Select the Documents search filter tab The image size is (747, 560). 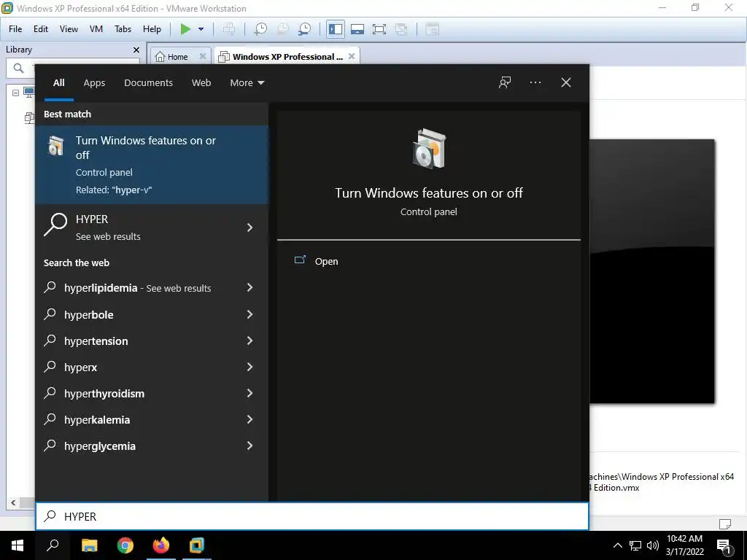click(148, 83)
